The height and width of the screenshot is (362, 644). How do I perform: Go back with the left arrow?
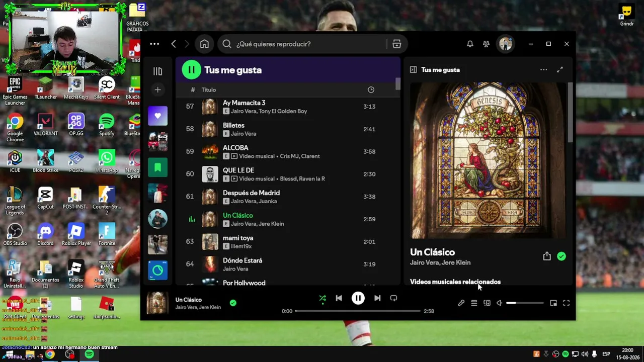174,44
